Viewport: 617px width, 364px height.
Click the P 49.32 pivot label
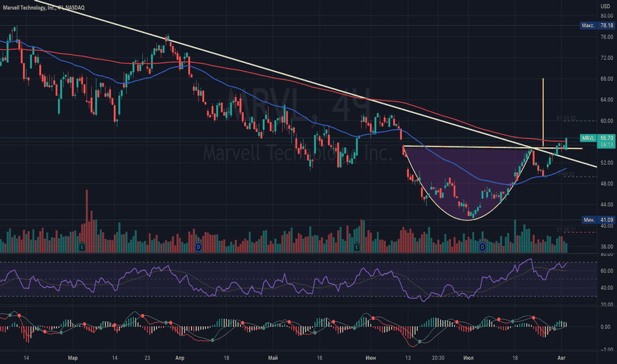coord(566,174)
